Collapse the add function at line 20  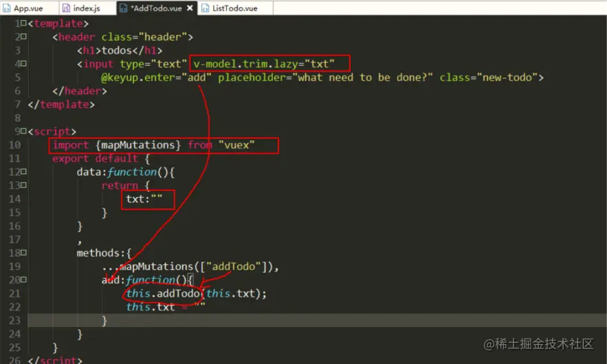pos(23,280)
